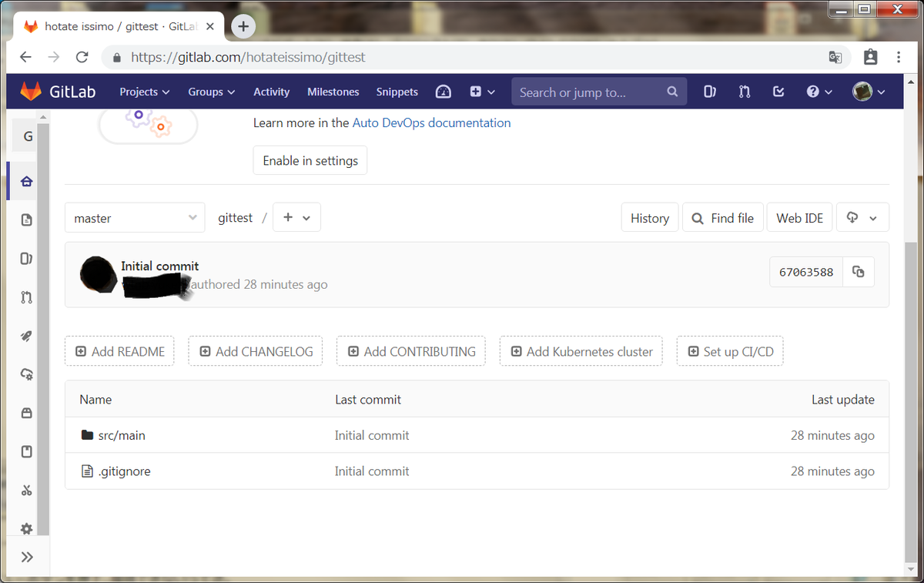Click the Set up CI/CD button
This screenshot has width=924, height=583.
730,351
